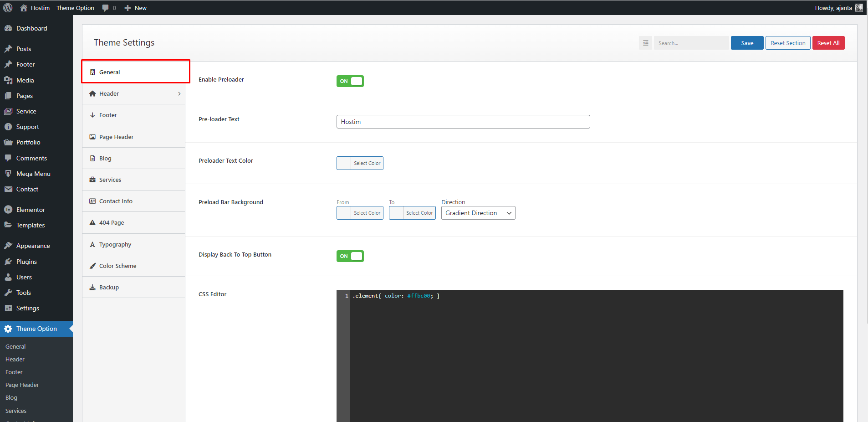Click the blue Save button
868x422 pixels.
(x=747, y=43)
